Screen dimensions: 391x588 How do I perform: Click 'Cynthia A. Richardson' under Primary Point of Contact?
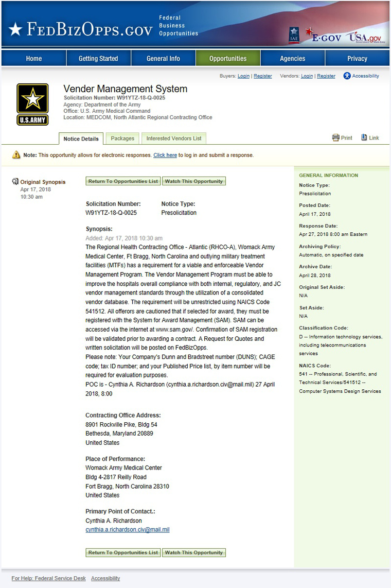pyautogui.click(x=114, y=521)
